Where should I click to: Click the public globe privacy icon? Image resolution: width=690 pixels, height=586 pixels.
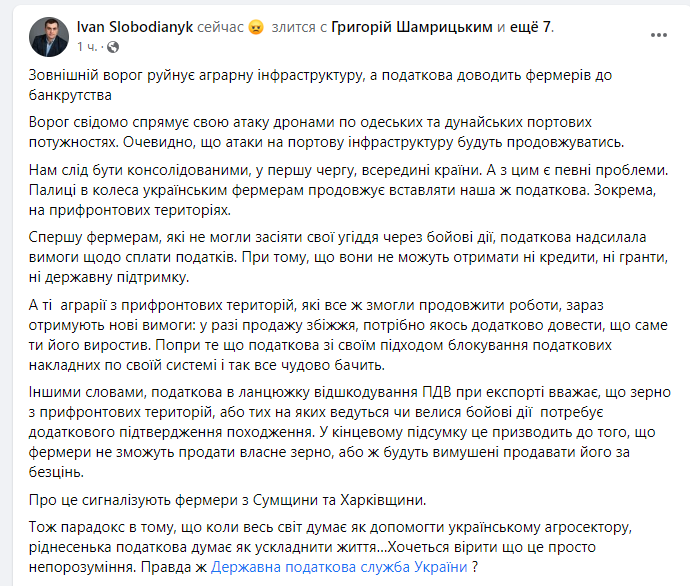[113, 47]
